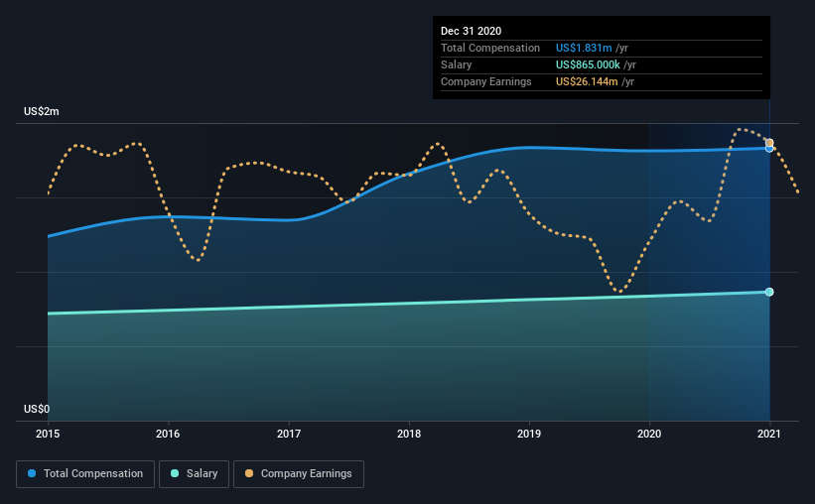
Task: Click the 2021 x-axis label
Action: tap(769, 434)
